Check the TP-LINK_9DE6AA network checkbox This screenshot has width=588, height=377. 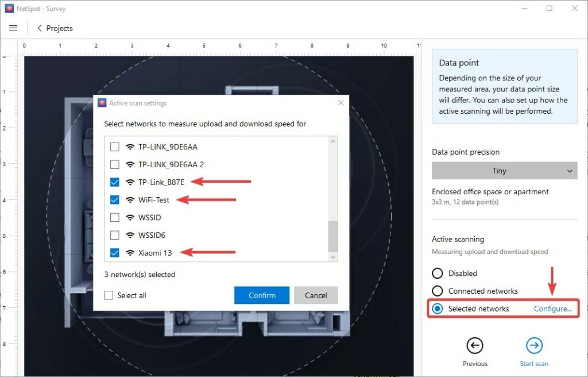(x=115, y=147)
